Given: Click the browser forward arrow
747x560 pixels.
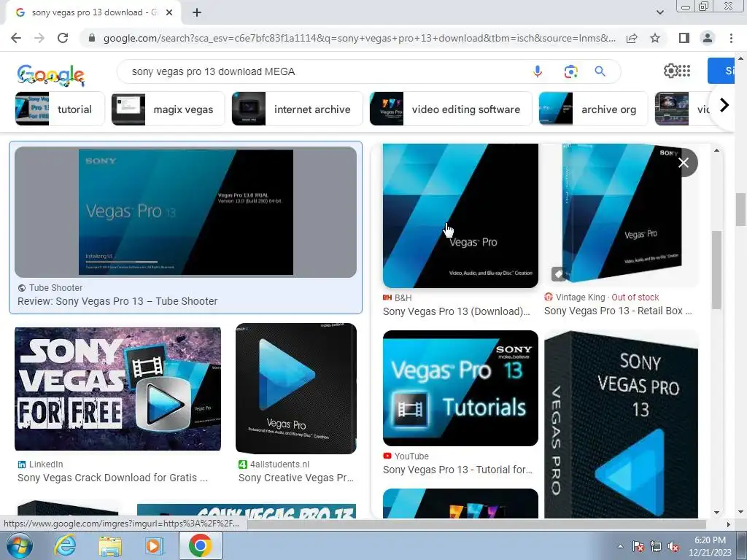Looking at the screenshot, I should [x=39, y=38].
